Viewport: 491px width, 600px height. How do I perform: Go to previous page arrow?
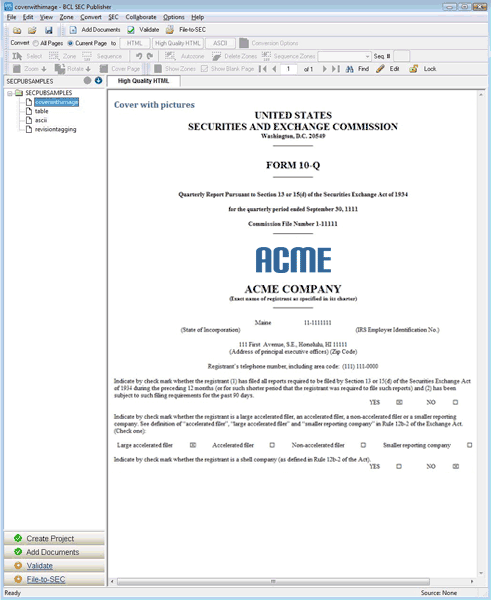(274, 69)
